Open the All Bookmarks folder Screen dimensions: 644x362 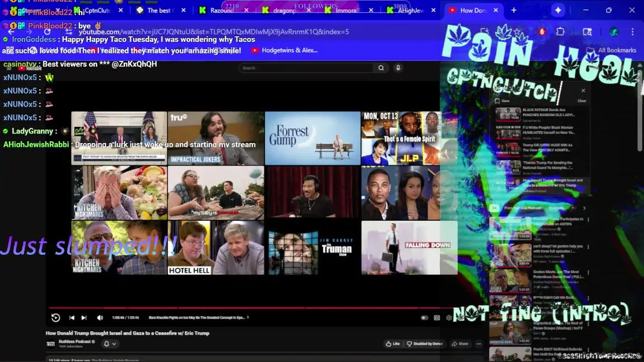pyautogui.click(x=612, y=50)
